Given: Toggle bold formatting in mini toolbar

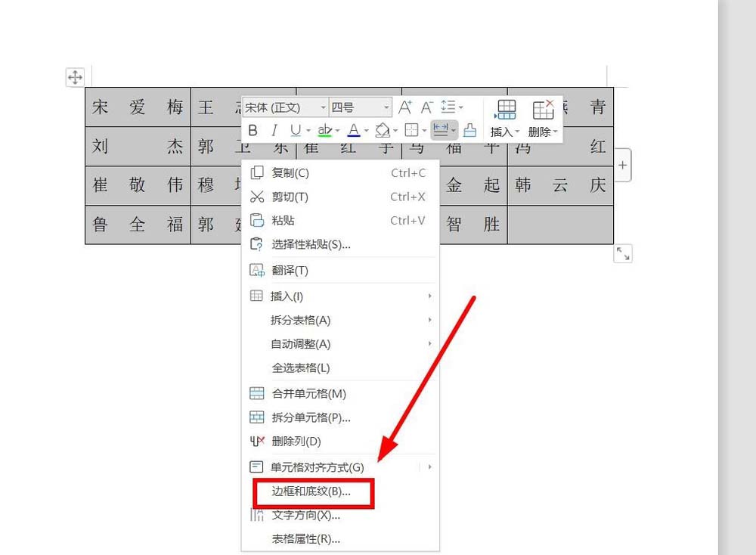Looking at the screenshot, I should pyautogui.click(x=253, y=130).
